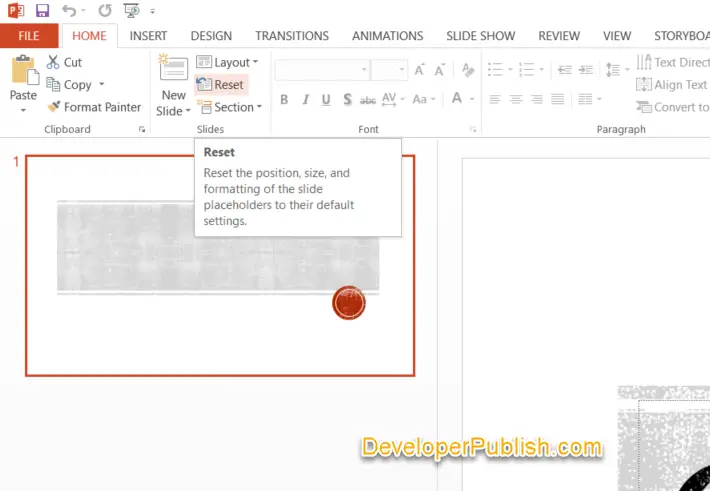Click Cut in Clipboard group
Screen dimensions: 710x491
pos(64,62)
